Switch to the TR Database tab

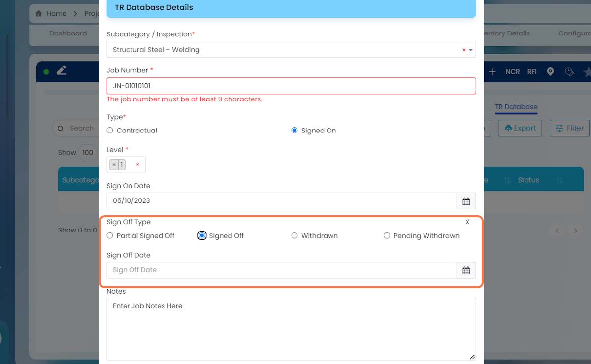[x=516, y=107]
